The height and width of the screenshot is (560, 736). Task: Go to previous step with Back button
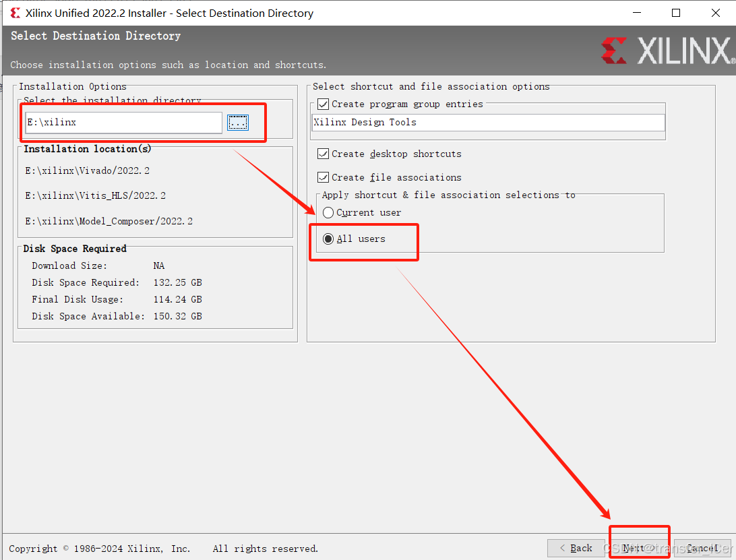pos(576,548)
